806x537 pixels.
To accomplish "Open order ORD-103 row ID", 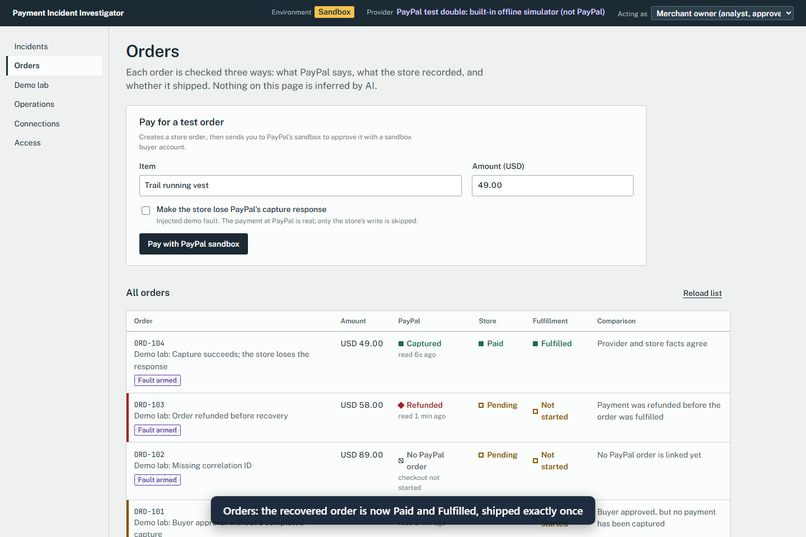I will pos(149,405).
